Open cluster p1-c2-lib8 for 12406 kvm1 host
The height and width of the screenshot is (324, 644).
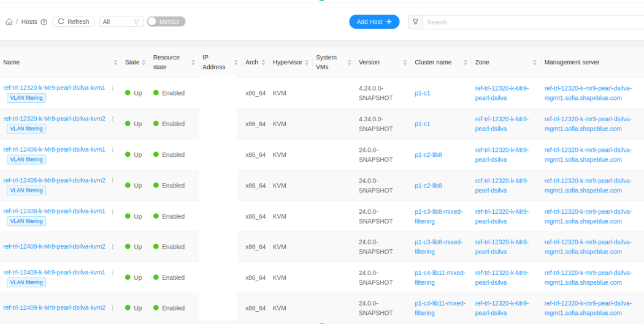(428, 154)
